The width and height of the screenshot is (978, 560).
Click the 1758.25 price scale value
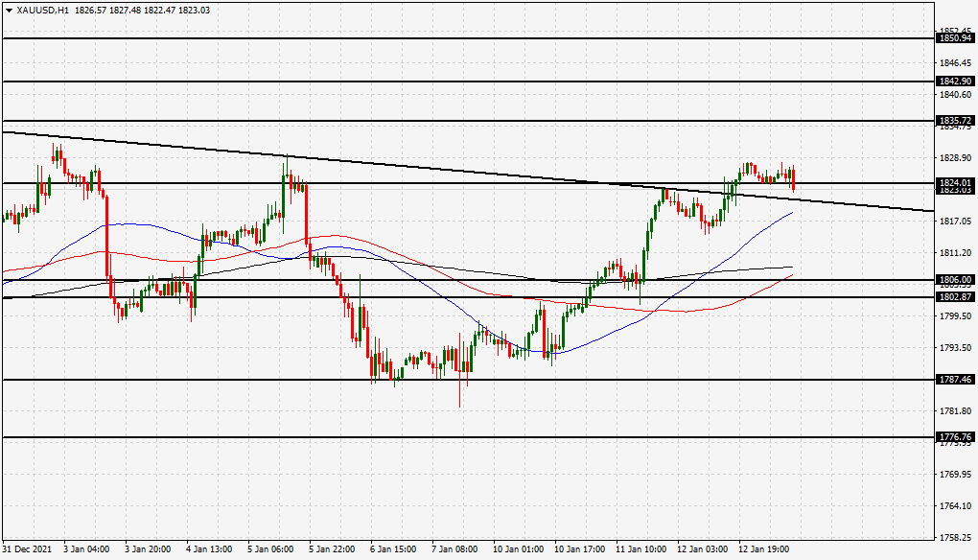pos(956,538)
